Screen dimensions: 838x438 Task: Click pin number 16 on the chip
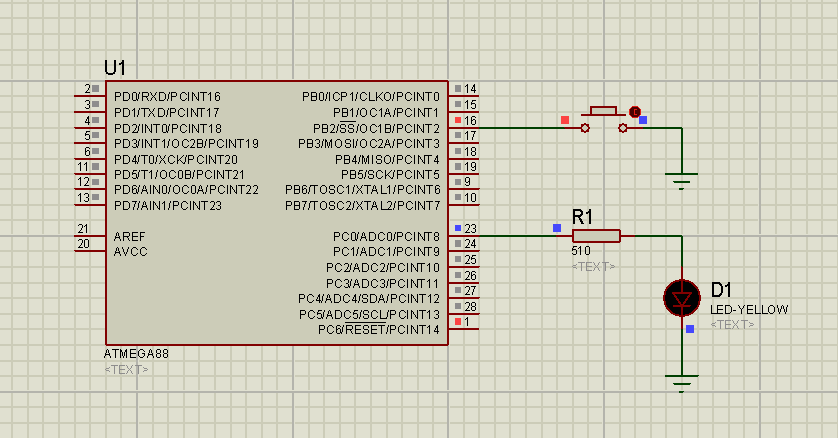click(470, 121)
